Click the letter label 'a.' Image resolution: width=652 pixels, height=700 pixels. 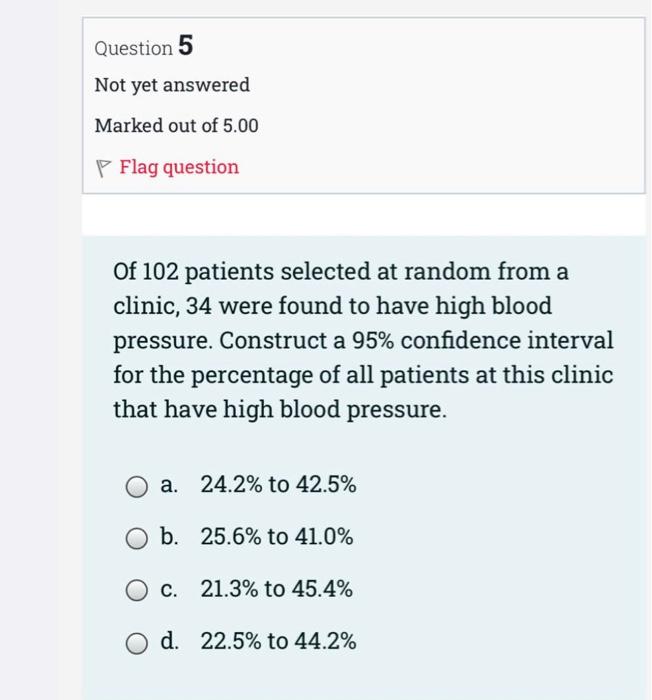(169, 486)
